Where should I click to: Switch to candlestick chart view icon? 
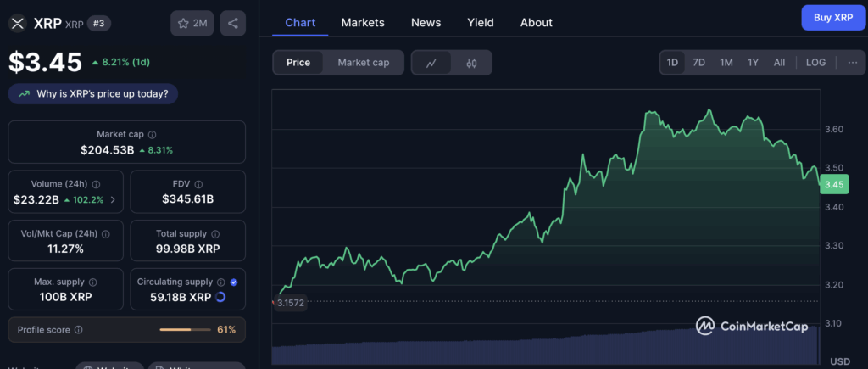point(471,63)
